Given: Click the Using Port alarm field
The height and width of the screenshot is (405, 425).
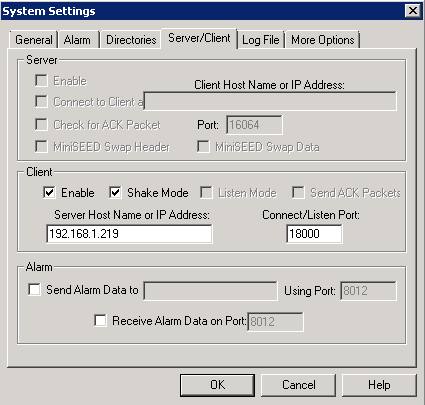Looking at the screenshot, I should point(368,291).
